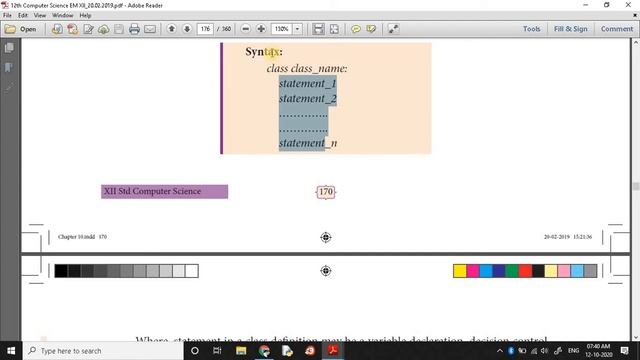Open Cortana circle icon on taskbar
Screen dimensions: 640x360
pyautogui.click(x=195, y=351)
